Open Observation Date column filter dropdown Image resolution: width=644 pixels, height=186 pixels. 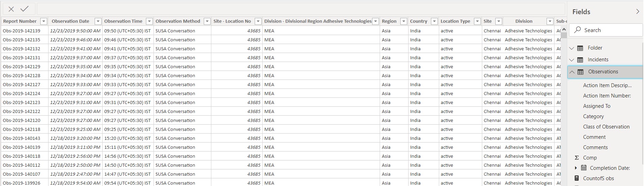point(98,21)
